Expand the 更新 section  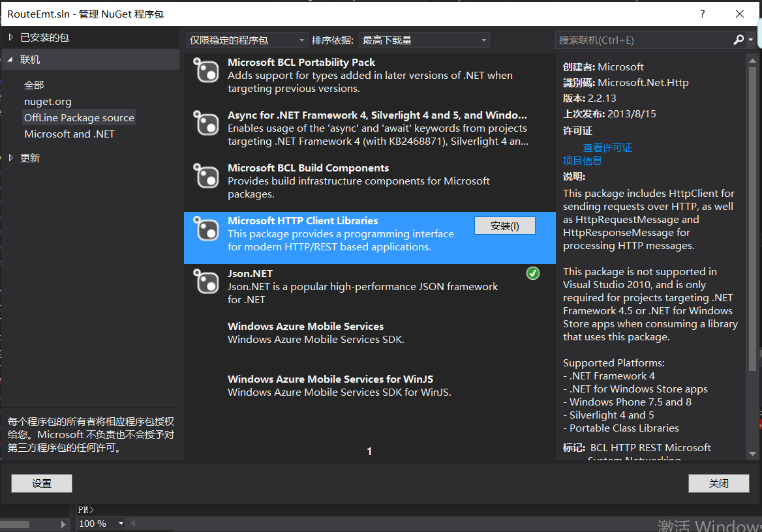[10, 158]
